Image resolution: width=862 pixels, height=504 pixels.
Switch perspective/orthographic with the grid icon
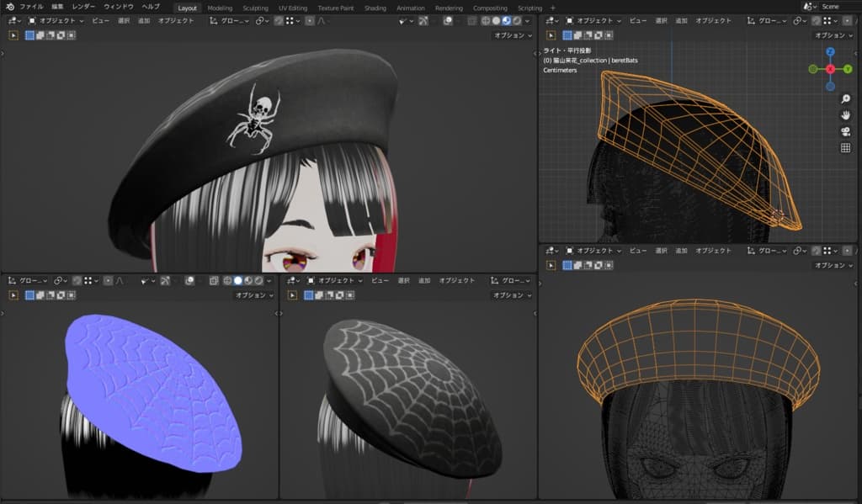click(x=845, y=148)
